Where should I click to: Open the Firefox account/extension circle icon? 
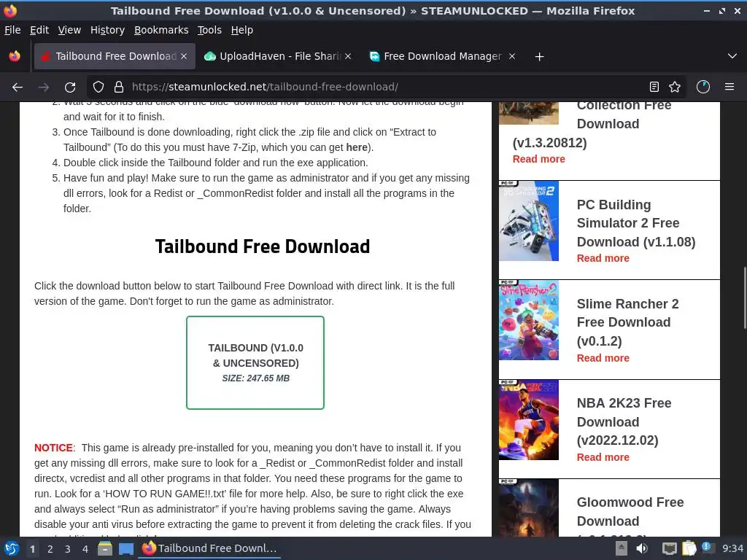(x=703, y=87)
